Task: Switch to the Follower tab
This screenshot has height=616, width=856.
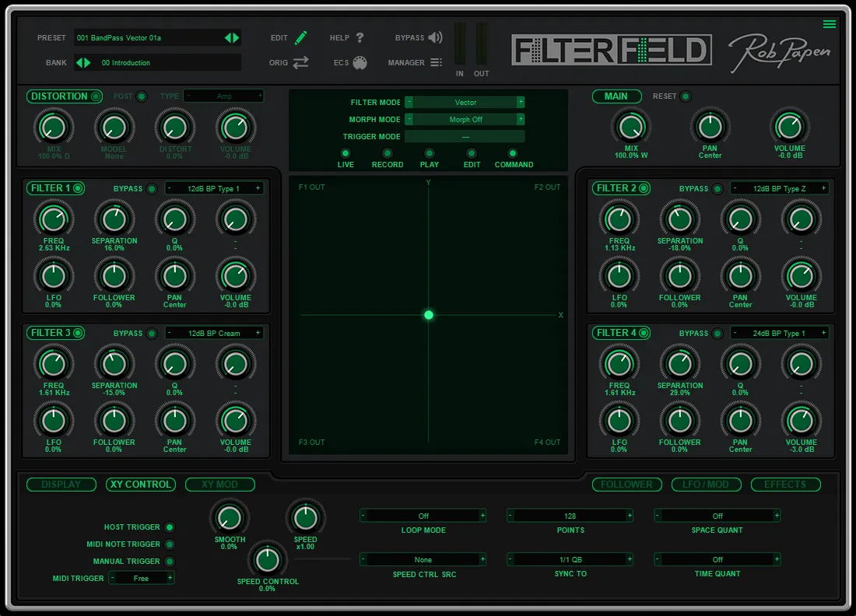Action: 626,485
